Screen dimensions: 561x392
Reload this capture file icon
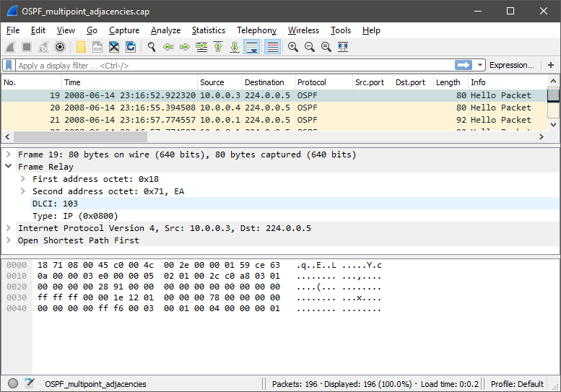[x=131, y=47]
